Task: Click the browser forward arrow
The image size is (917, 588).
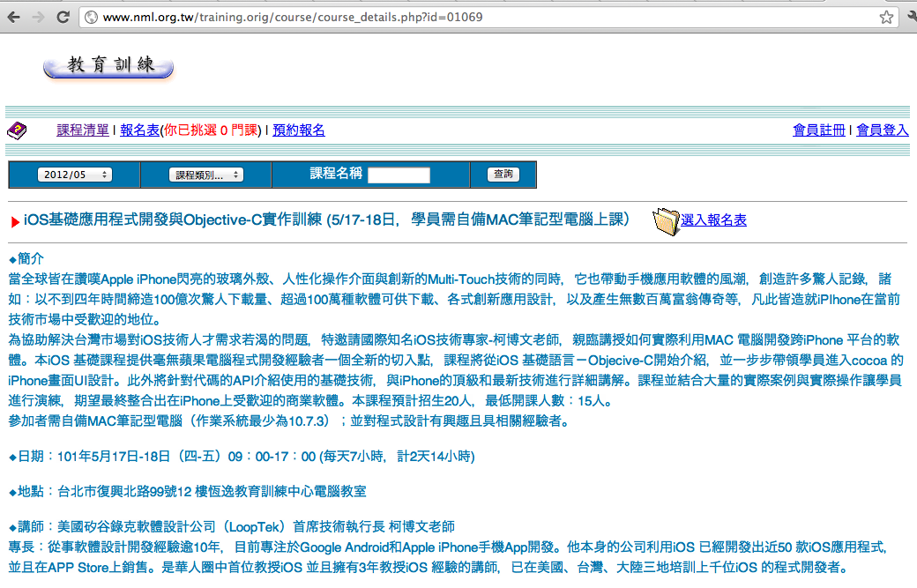Action: coord(39,17)
